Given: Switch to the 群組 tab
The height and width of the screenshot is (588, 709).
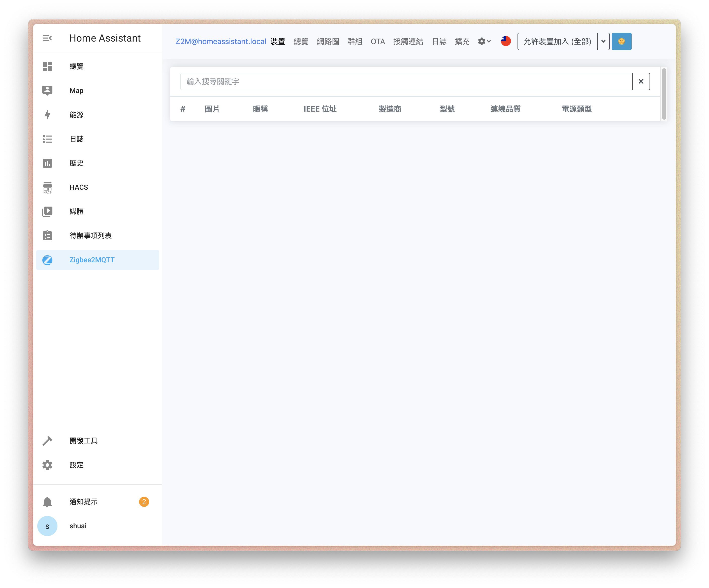Looking at the screenshot, I should click(x=355, y=42).
